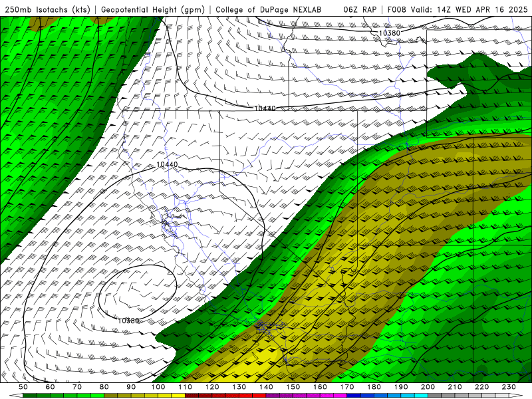The width and height of the screenshot is (532, 399).
Task: Pick the cyan swatch just before the 200 label
Action: 421,396
